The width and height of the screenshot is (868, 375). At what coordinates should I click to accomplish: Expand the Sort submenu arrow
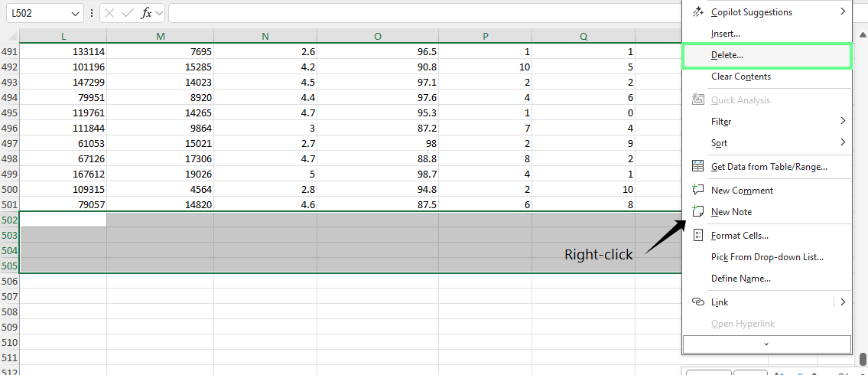point(843,142)
